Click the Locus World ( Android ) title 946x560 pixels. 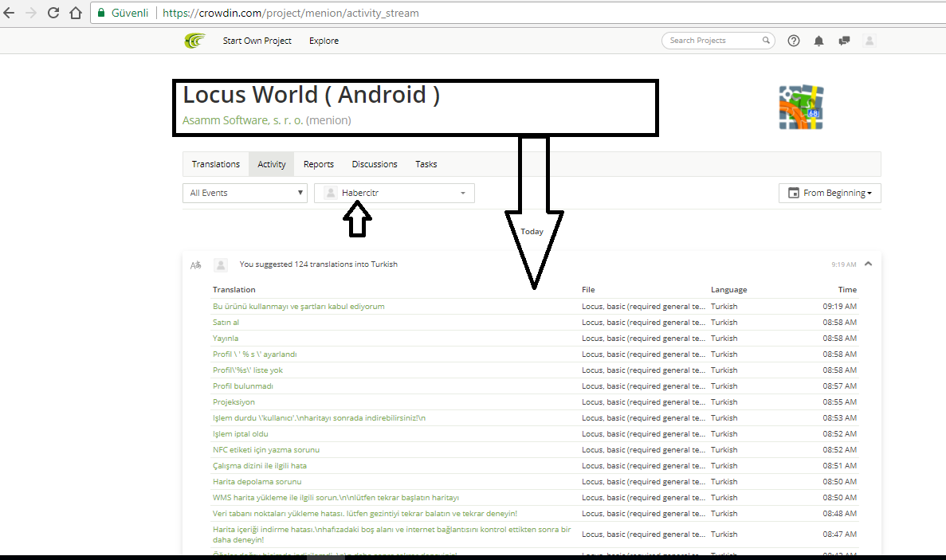coord(312,95)
